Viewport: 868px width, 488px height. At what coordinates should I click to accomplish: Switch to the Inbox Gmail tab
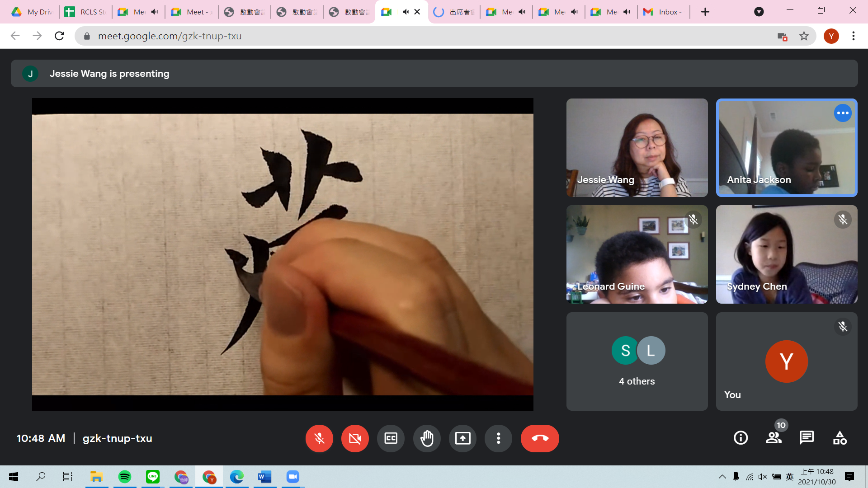[x=664, y=12]
